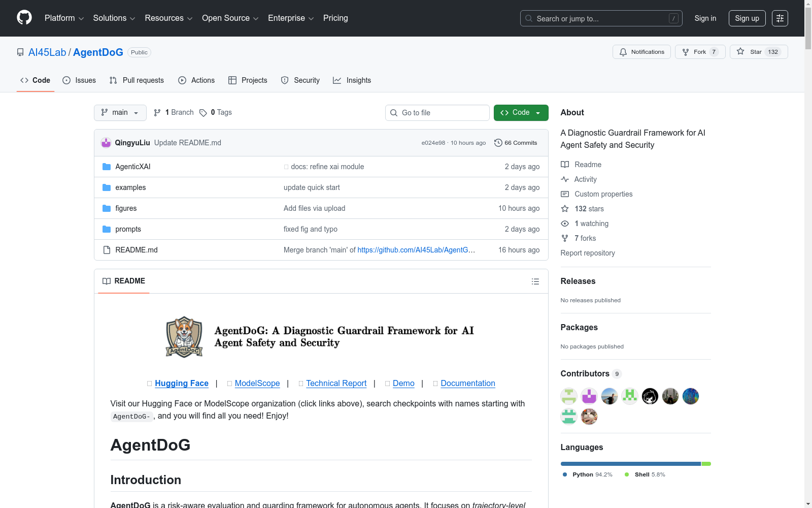This screenshot has width=812, height=508.
Task: Click the star icon next to 132 stars
Action: 565,209
